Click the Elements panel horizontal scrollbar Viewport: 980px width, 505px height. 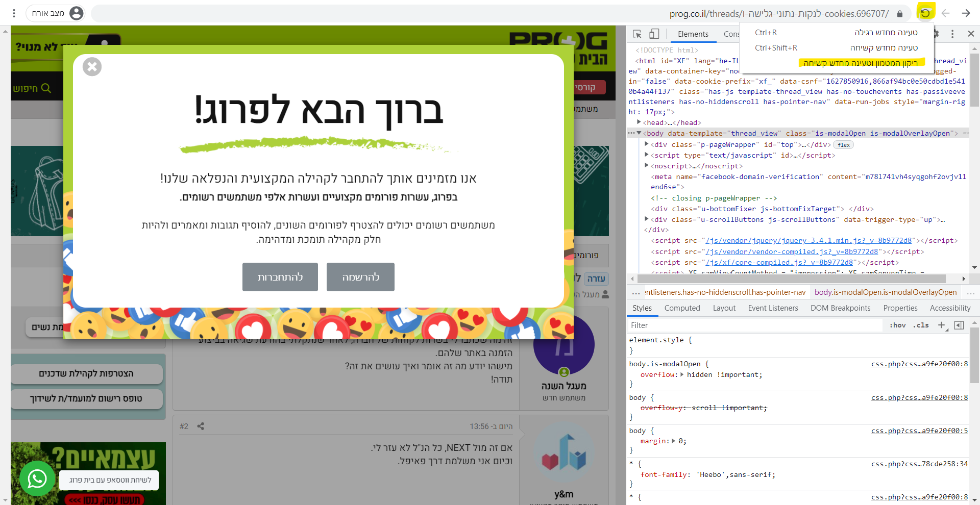[x=791, y=279]
